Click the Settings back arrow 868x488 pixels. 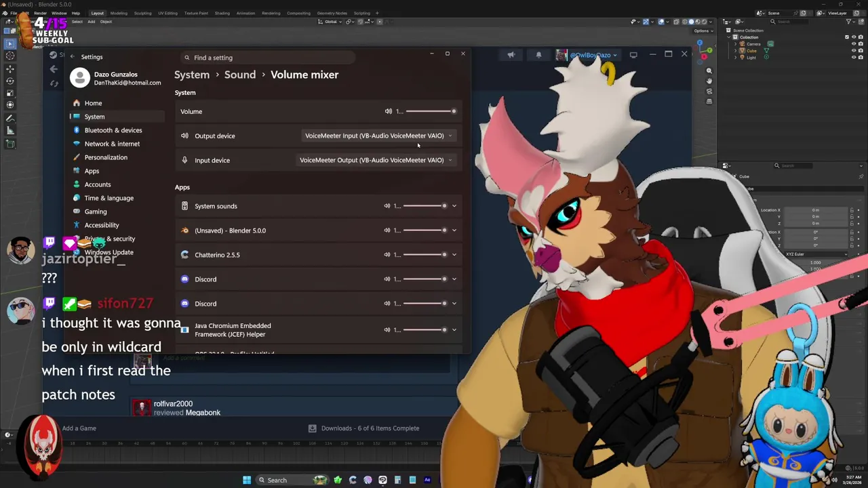[72, 57]
